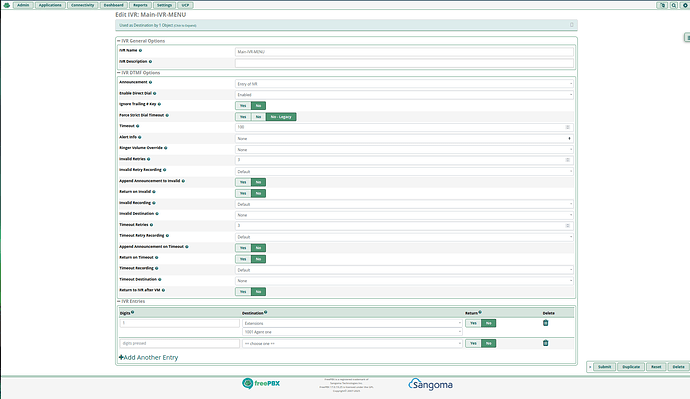Open the Announcement dropdown
Viewport: 690px width, 399px height.
(404, 84)
